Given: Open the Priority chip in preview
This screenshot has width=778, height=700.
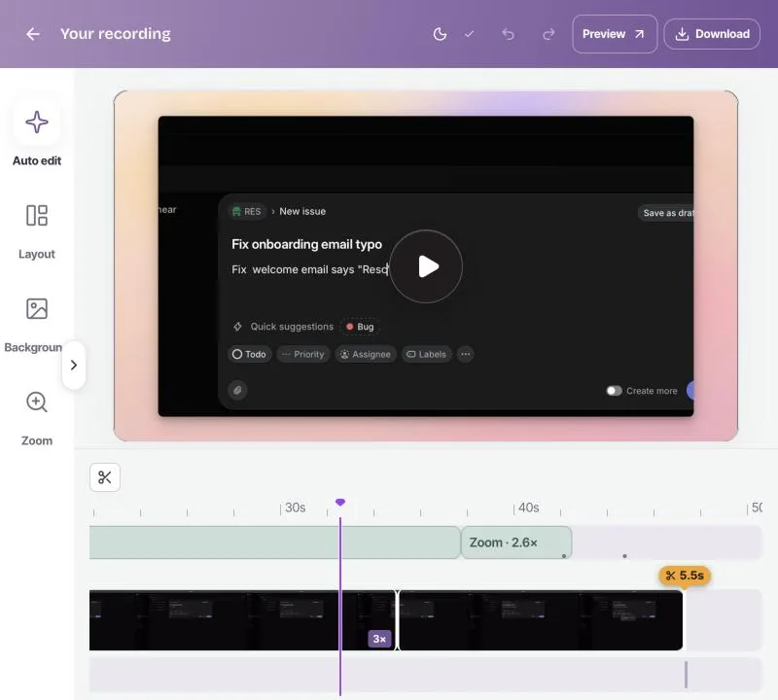Looking at the screenshot, I should pyautogui.click(x=302, y=354).
